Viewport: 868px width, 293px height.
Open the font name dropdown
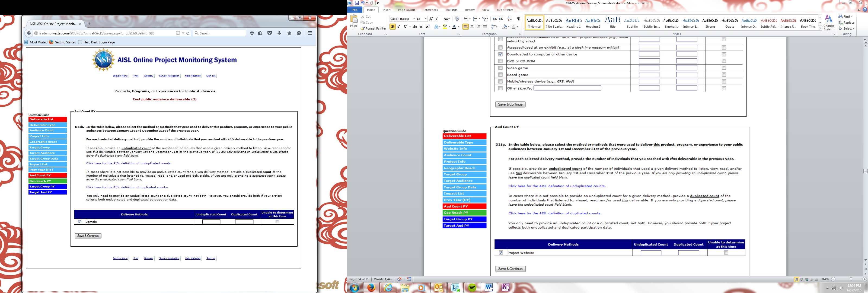414,19
